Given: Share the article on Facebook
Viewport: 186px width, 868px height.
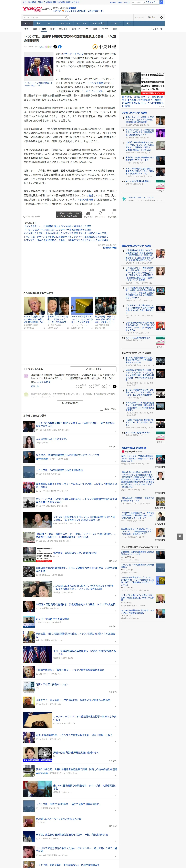Looking at the screenshot, I should pyautogui.click(x=60, y=47).
